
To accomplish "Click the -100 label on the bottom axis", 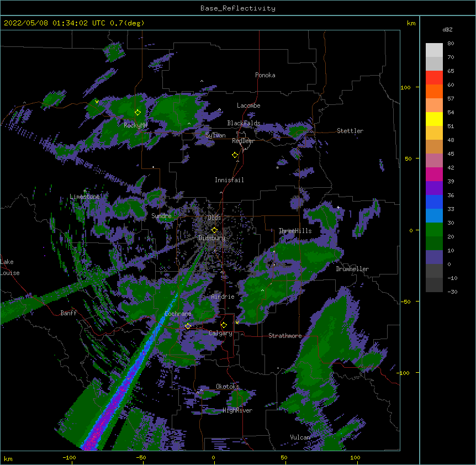I will [x=69, y=457].
